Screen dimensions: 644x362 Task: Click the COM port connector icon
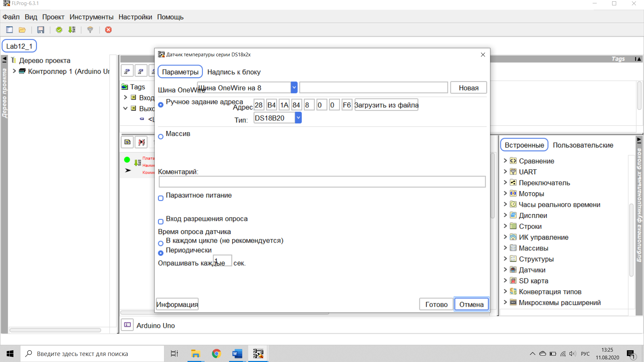90,30
